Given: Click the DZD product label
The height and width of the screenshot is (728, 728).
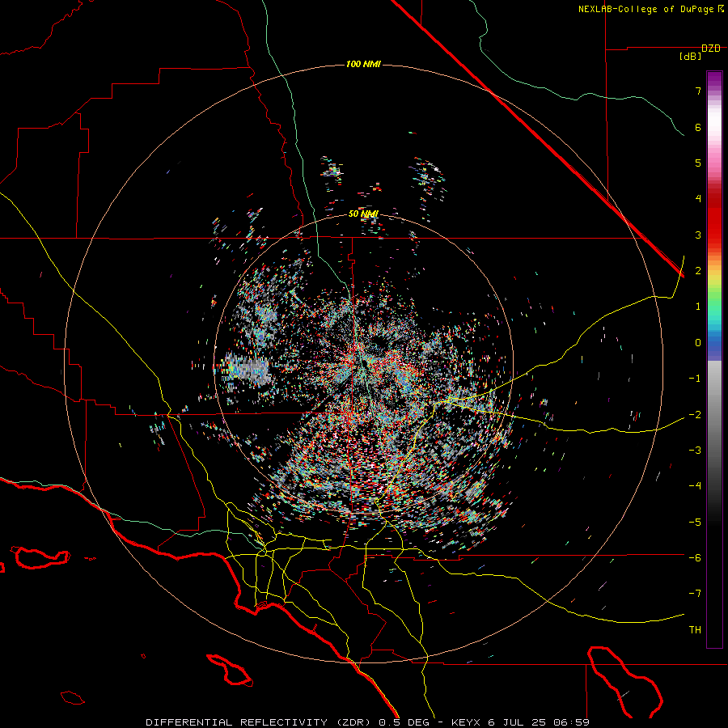Looking at the screenshot, I should 711,49.
